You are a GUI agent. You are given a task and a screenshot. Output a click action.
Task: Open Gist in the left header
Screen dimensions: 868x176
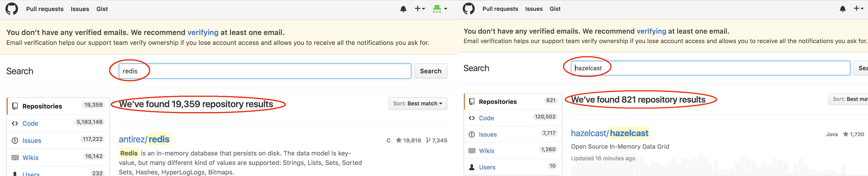tap(102, 9)
